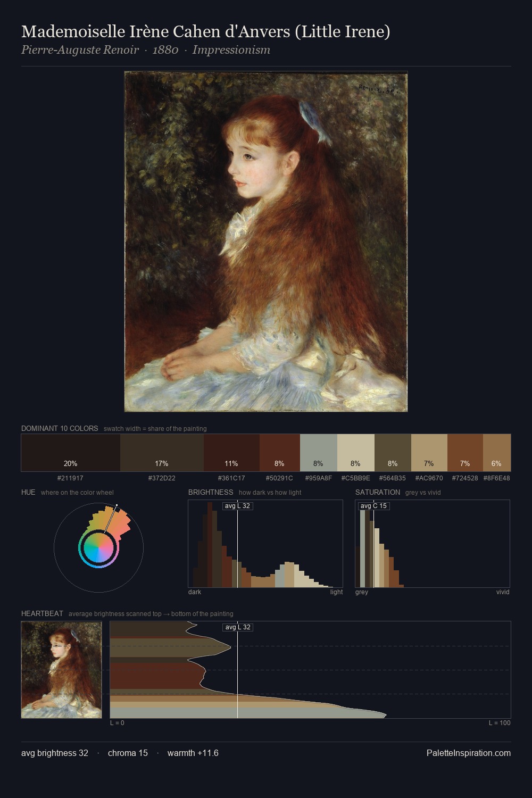Click the main Renoir painting image
Screen dimensions: 532x798
[x=266, y=242]
